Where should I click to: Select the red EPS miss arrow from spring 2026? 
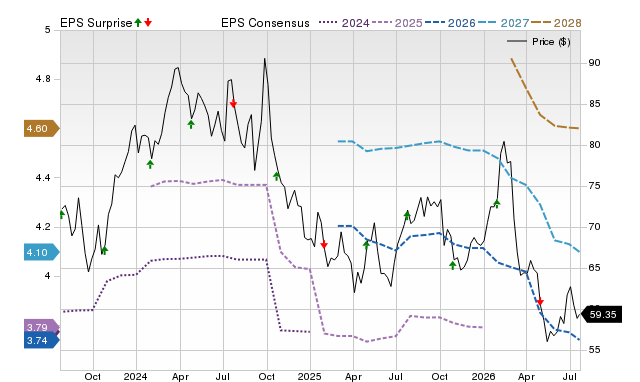coord(540,302)
